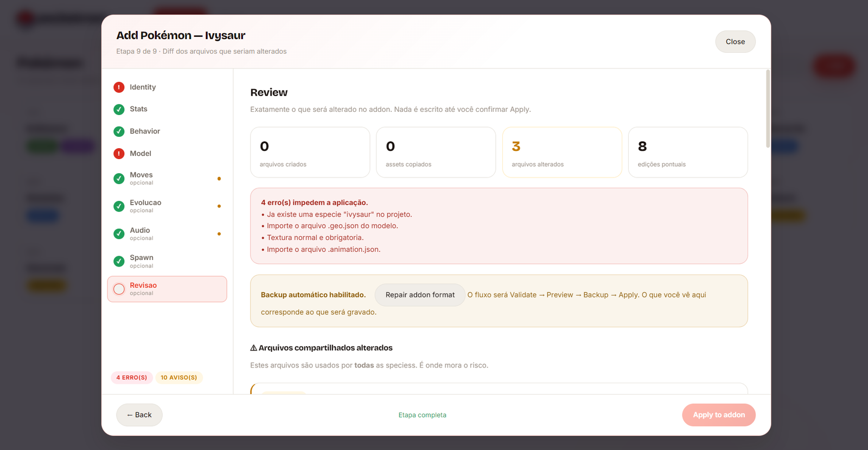Switch to the Behavior step

167,131
